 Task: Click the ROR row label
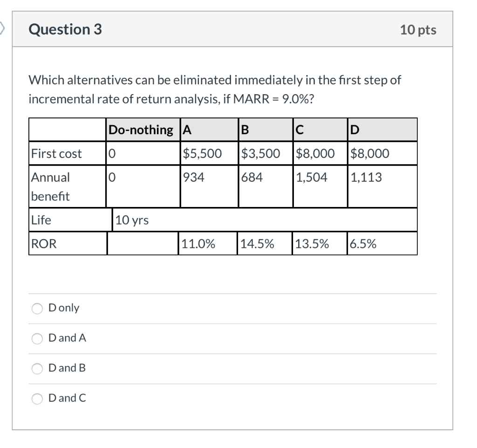[x=42, y=243]
